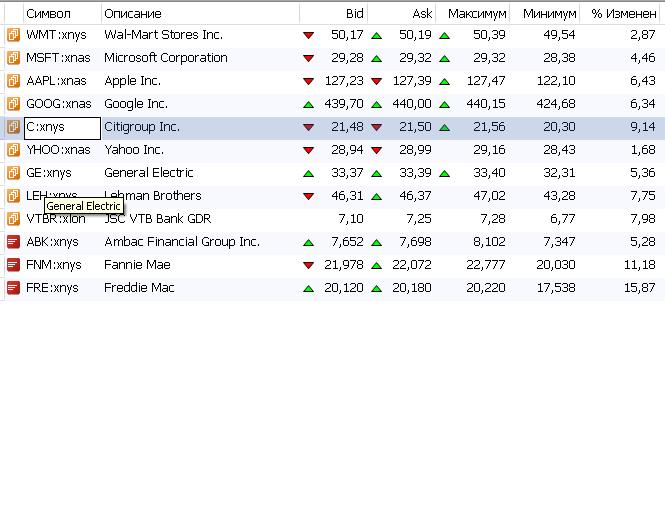
Task: Click the instrument icon beside C:xnys
Action: click(13, 126)
